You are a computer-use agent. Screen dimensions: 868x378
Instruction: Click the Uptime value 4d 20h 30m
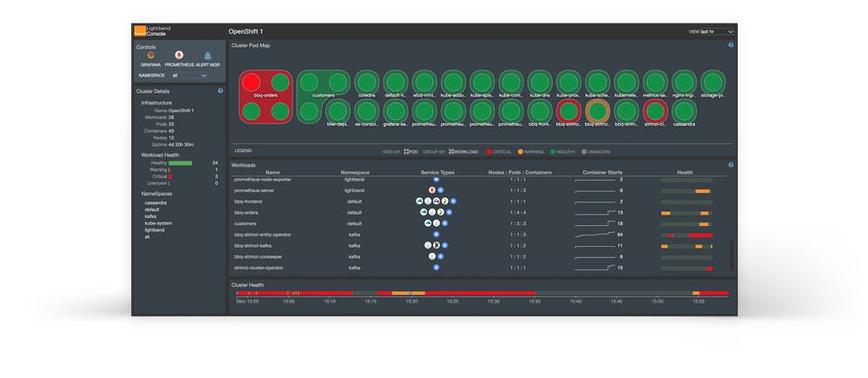[x=181, y=144]
